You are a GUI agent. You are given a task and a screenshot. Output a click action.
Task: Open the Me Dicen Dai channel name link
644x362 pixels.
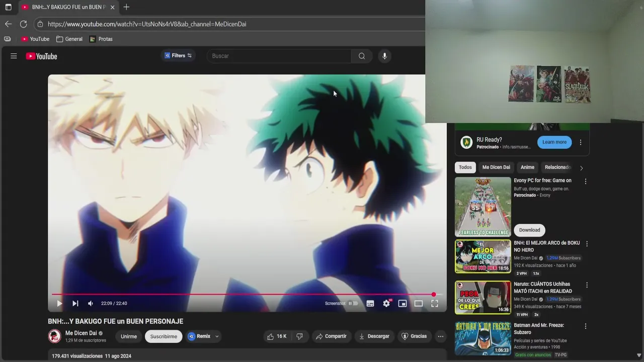point(81,333)
